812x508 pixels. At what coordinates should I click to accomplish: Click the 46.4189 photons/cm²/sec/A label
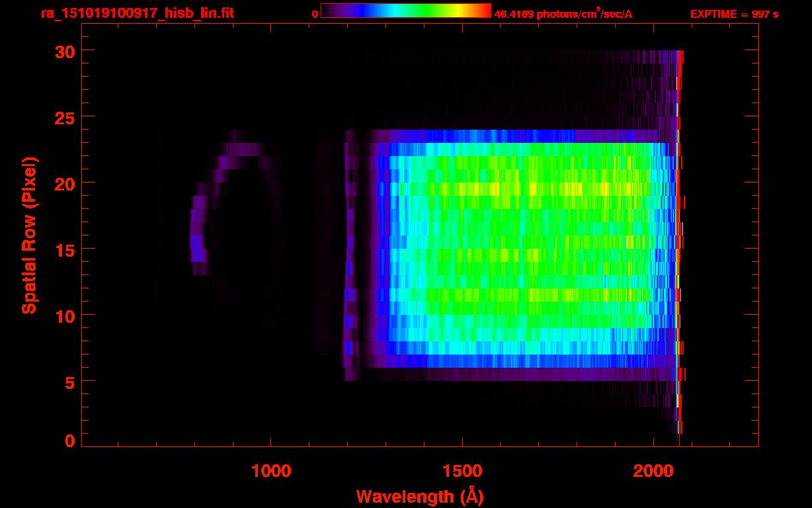(563, 13)
